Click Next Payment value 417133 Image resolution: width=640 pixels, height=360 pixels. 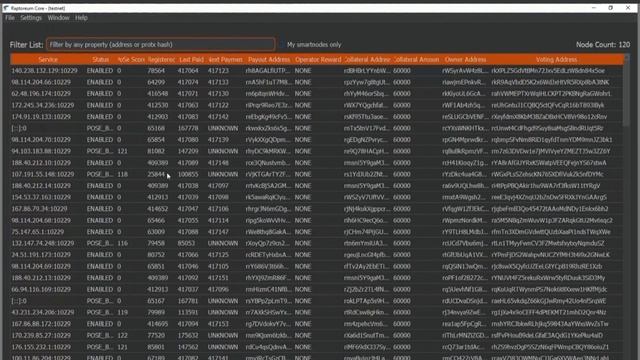[218, 82]
